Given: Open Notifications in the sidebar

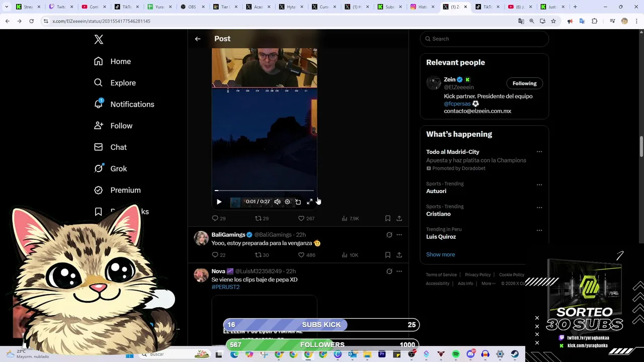Looking at the screenshot, I should [124, 104].
